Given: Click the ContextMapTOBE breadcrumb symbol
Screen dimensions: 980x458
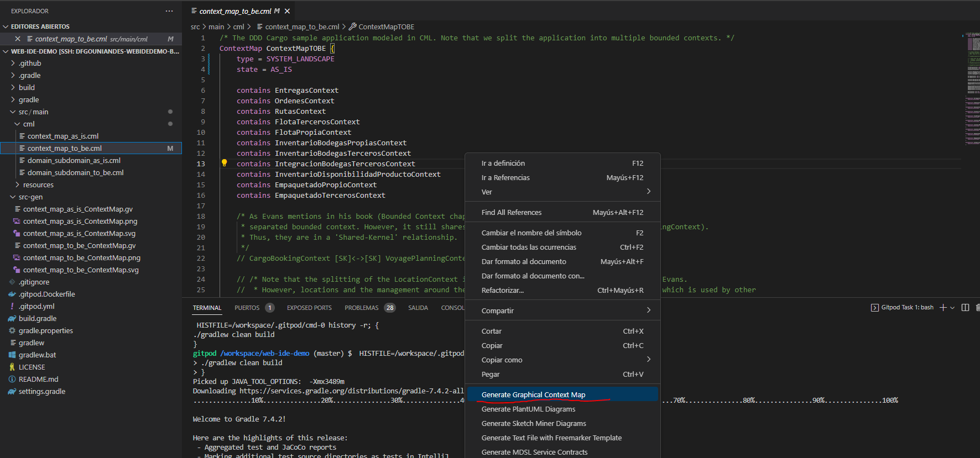Looking at the screenshot, I should (x=382, y=27).
